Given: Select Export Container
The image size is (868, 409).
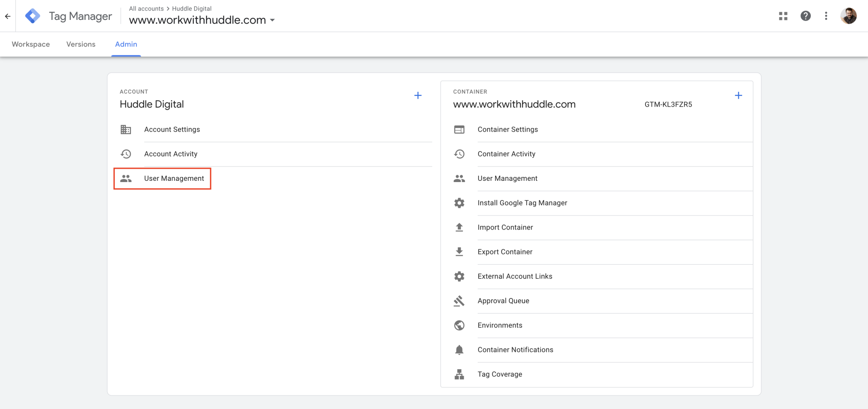Looking at the screenshot, I should click(505, 252).
